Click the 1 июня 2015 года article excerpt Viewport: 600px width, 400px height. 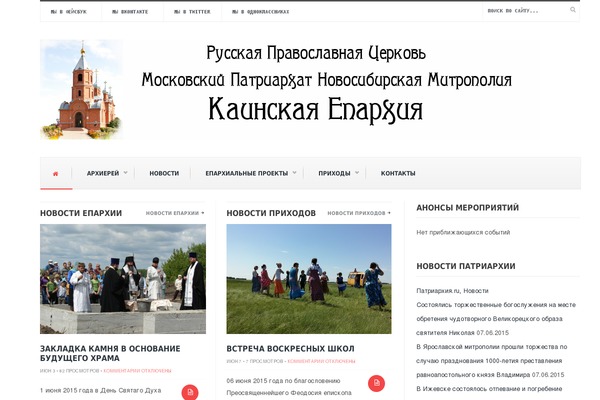(101, 390)
